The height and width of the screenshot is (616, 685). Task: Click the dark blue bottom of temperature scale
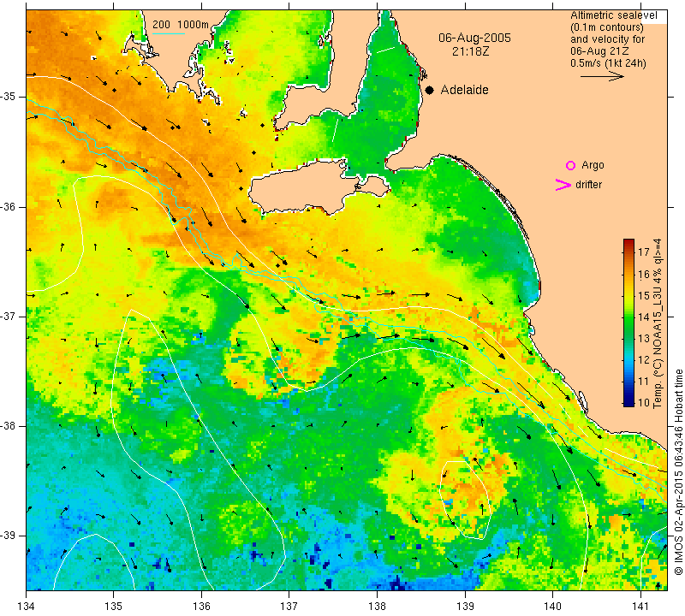pos(628,402)
